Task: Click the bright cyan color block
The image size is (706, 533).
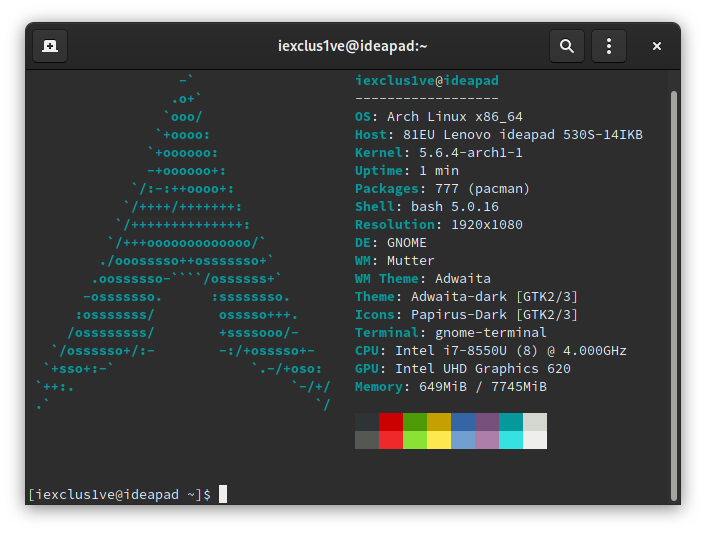Action: [511, 440]
